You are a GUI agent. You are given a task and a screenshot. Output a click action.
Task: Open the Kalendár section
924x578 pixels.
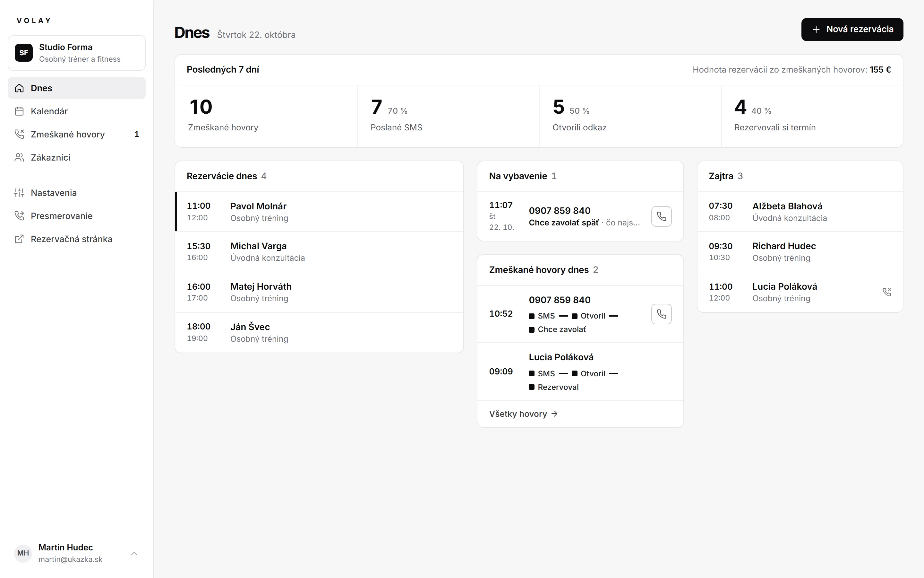pyautogui.click(x=77, y=111)
